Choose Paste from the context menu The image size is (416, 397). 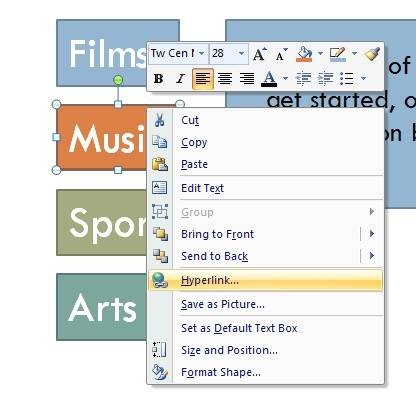265,164
